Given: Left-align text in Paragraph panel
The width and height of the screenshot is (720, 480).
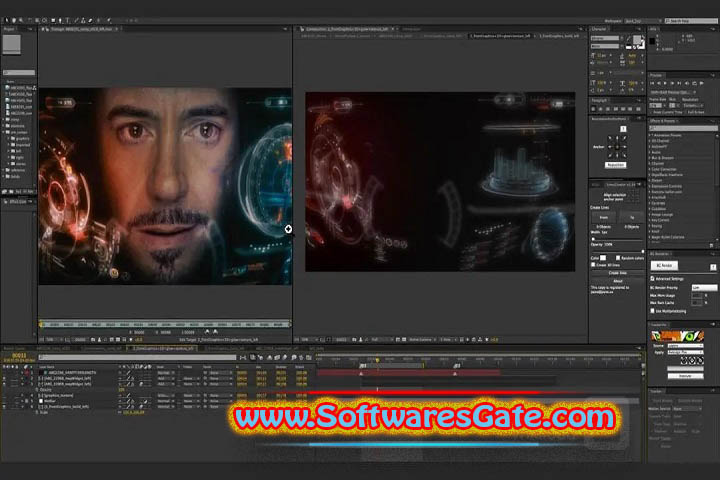Looking at the screenshot, I should [593, 109].
